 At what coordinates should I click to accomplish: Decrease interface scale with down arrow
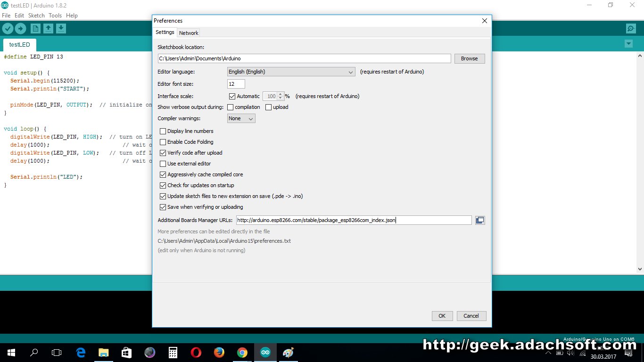[x=281, y=99]
